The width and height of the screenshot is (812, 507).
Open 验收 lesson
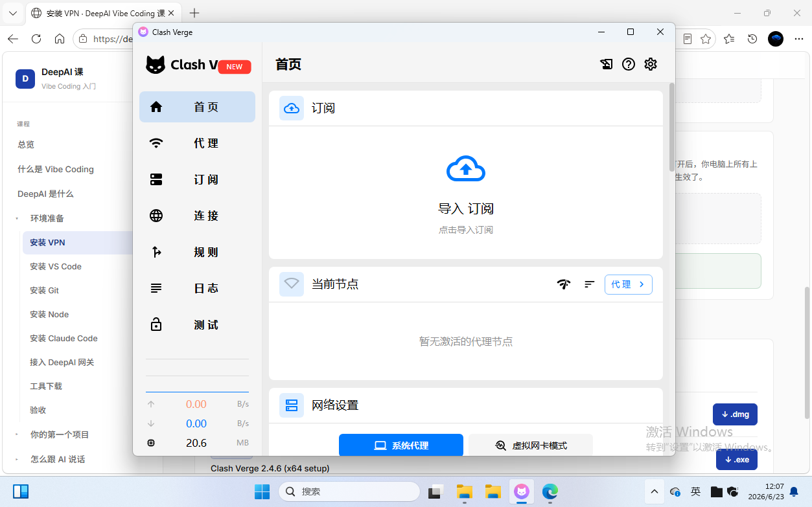point(38,410)
